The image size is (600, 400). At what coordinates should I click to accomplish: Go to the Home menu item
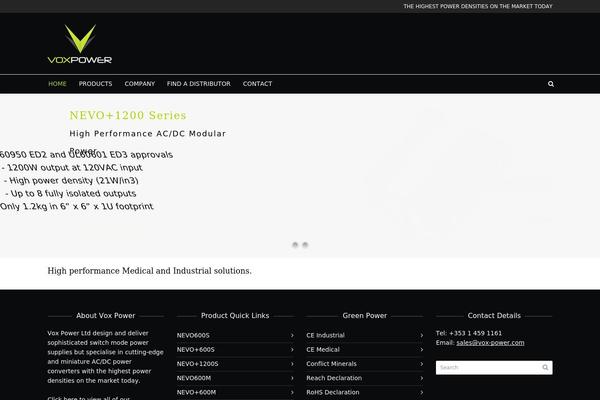(57, 84)
